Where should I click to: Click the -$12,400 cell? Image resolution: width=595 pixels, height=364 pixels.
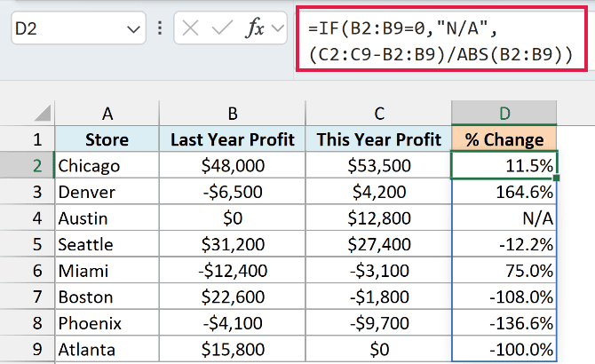click(x=233, y=270)
